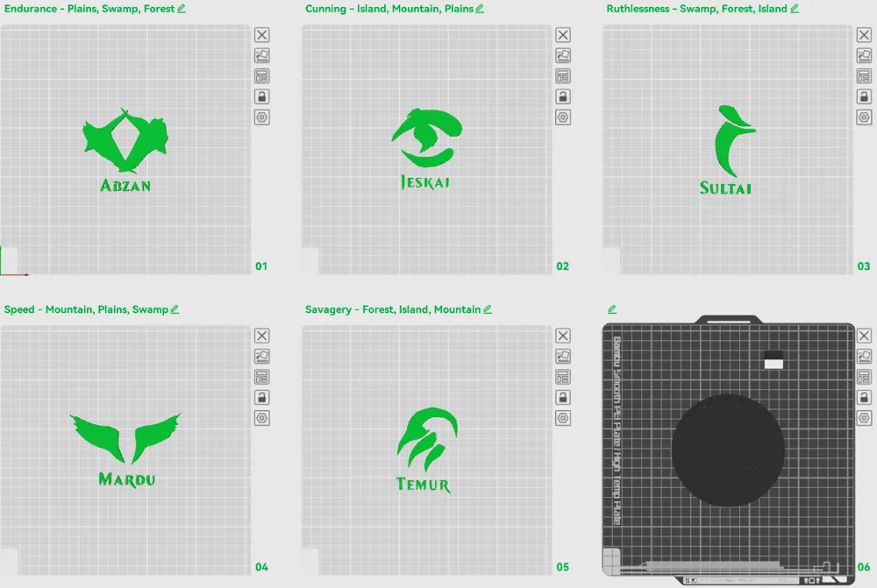The width and height of the screenshot is (877, 588).
Task: Open plate settings for plate 05
Action: pos(563,418)
